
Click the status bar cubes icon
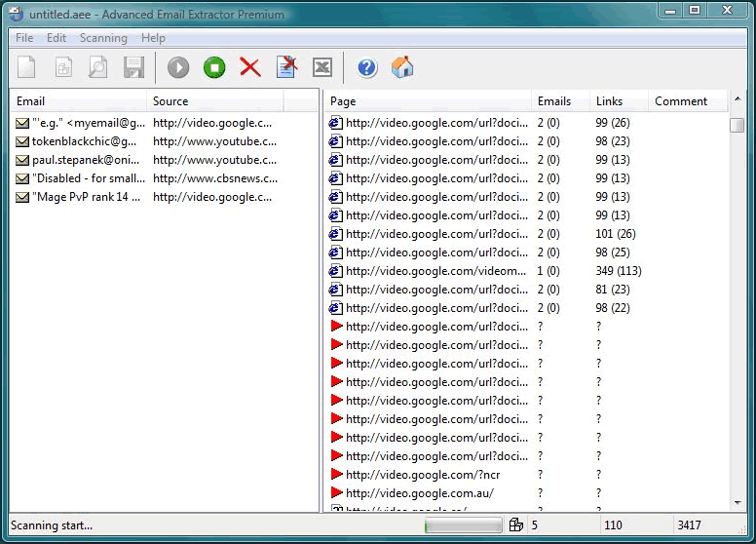pos(516,525)
